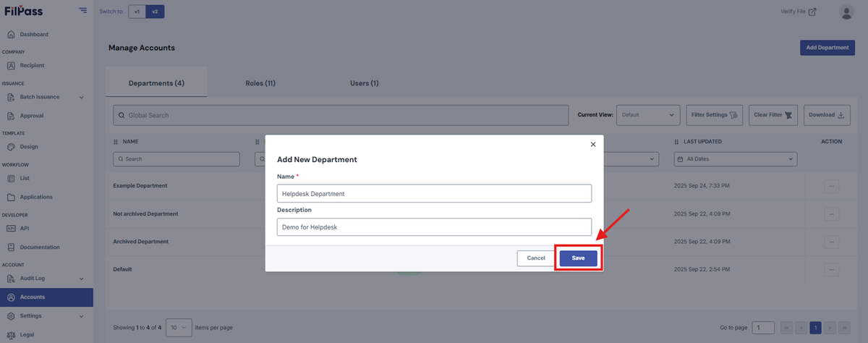Download the departments list
This screenshot has width=868, height=343.
tap(827, 114)
